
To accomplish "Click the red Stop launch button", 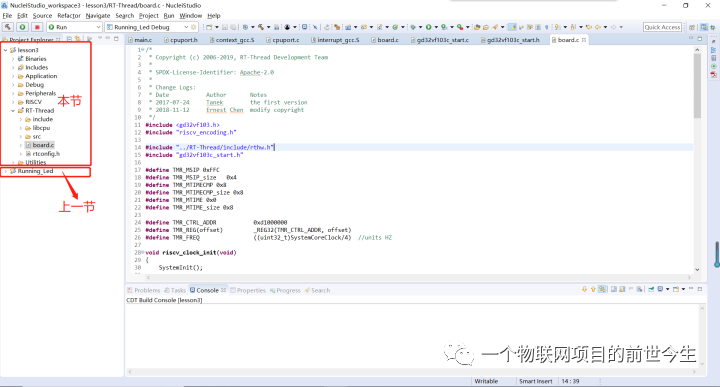I will pyautogui.click(x=37, y=27).
